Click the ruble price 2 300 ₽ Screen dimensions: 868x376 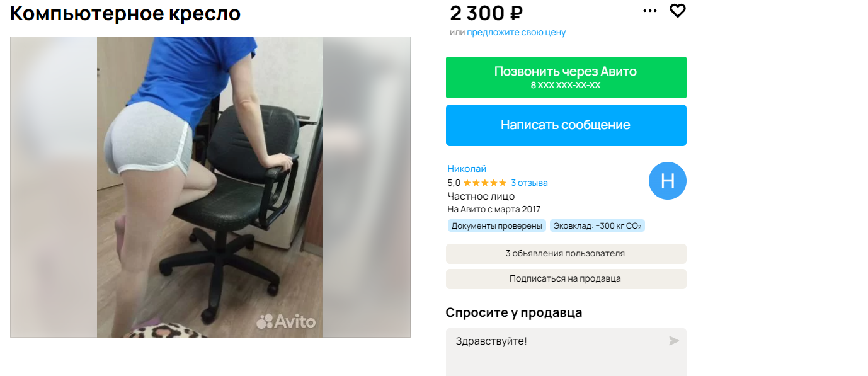click(x=486, y=13)
